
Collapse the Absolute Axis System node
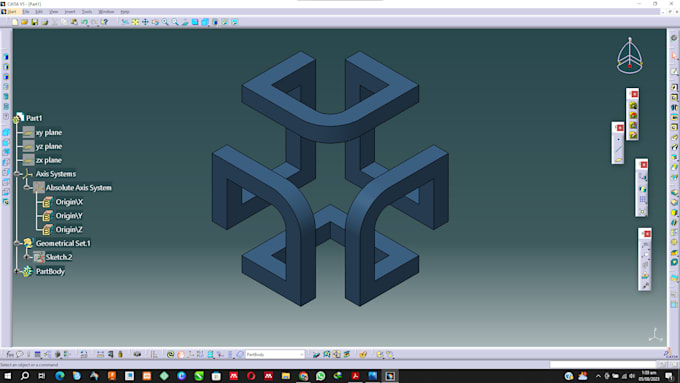pyautogui.click(x=27, y=188)
